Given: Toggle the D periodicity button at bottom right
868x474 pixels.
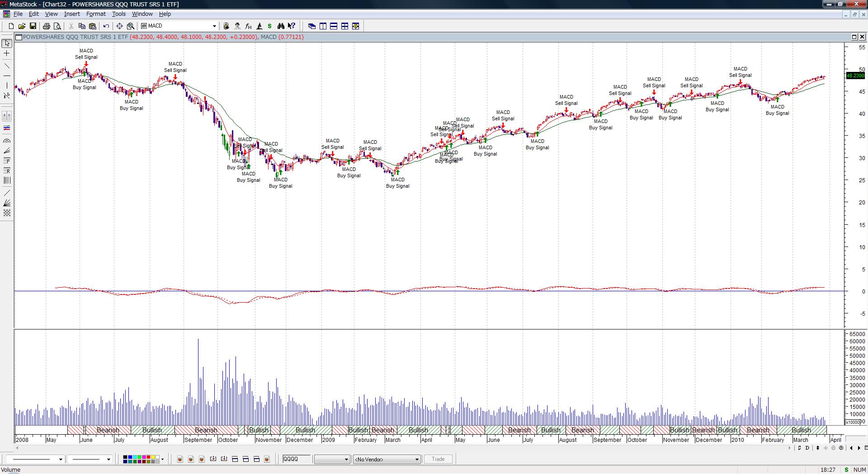Looking at the screenshot, I should (x=807, y=448).
